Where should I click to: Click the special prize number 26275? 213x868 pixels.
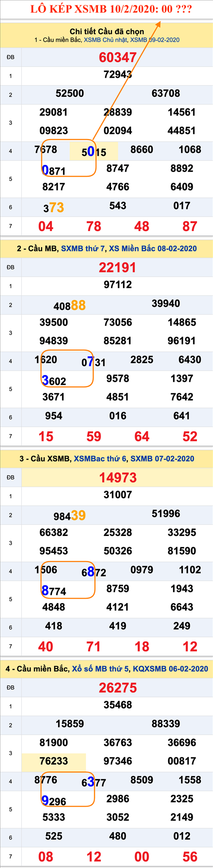pyautogui.click(x=118, y=688)
